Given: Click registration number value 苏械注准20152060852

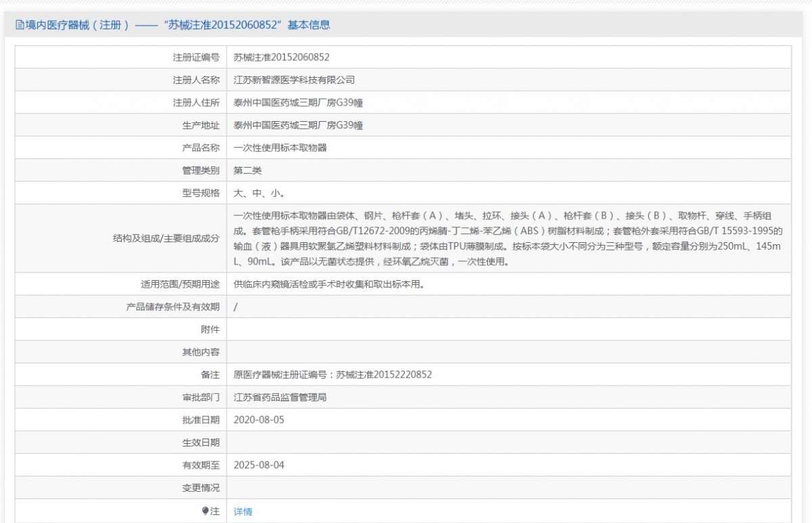Looking at the screenshot, I should 281,58.
